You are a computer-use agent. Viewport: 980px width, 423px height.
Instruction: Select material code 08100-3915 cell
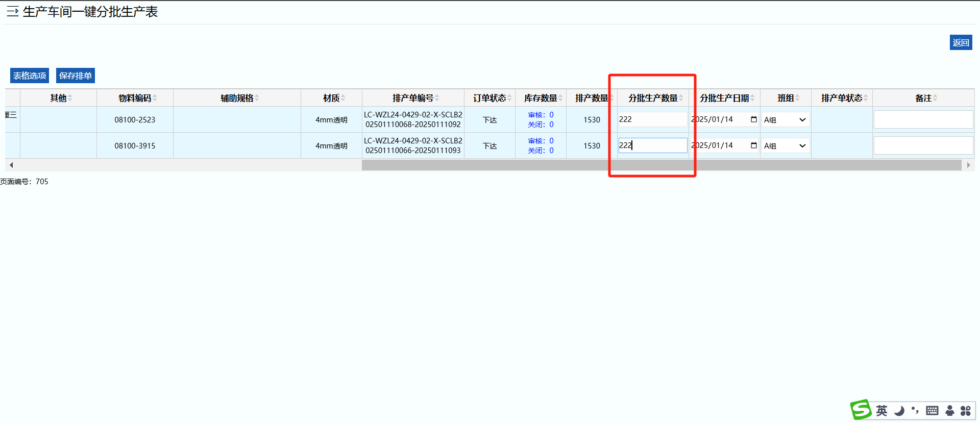pos(135,145)
